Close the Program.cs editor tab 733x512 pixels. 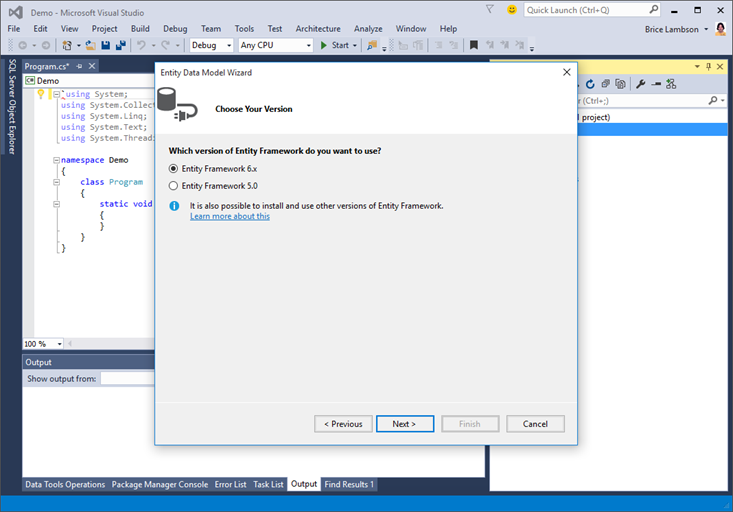92,66
